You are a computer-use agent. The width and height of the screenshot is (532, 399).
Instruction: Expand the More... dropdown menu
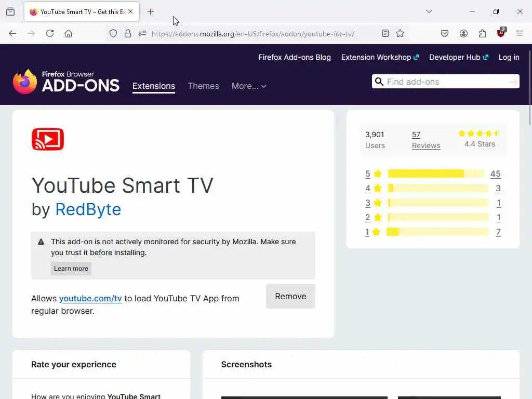[249, 86]
